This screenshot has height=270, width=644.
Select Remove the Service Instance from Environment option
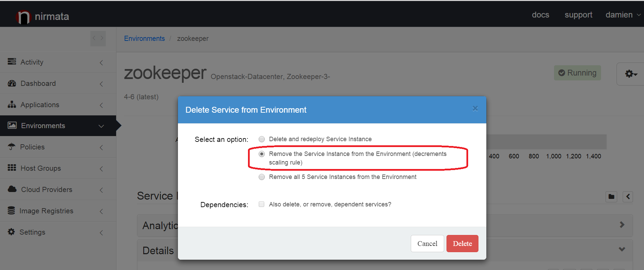pyautogui.click(x=262, y=154)
